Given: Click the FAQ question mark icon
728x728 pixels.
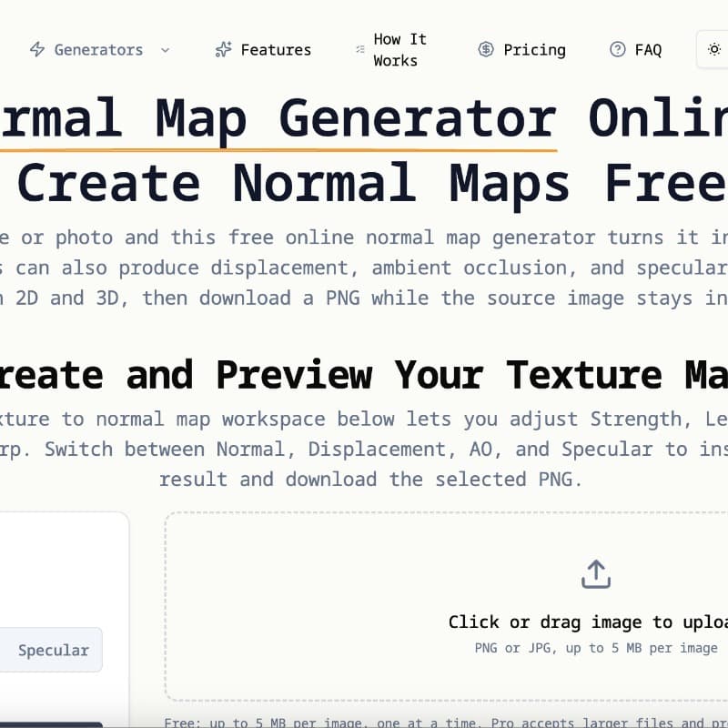Looking at the screenshot, I should [x=618, y=49].
